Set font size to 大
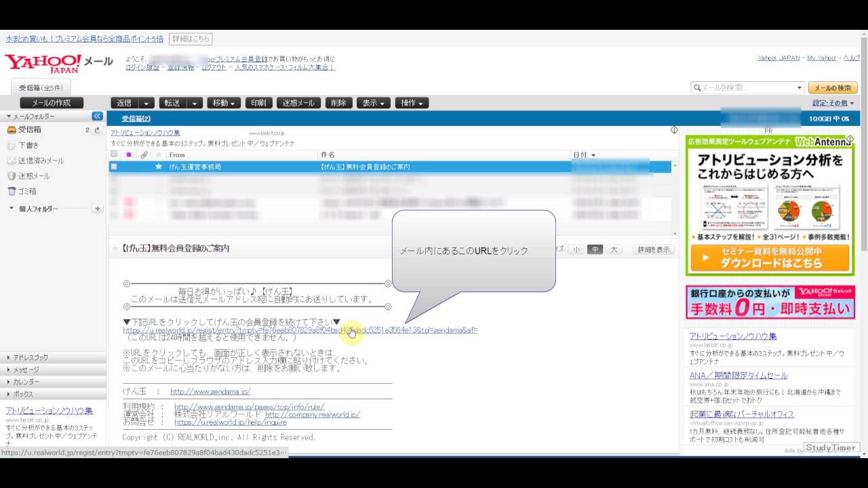 pyautogui.click(x=614, y=249)
